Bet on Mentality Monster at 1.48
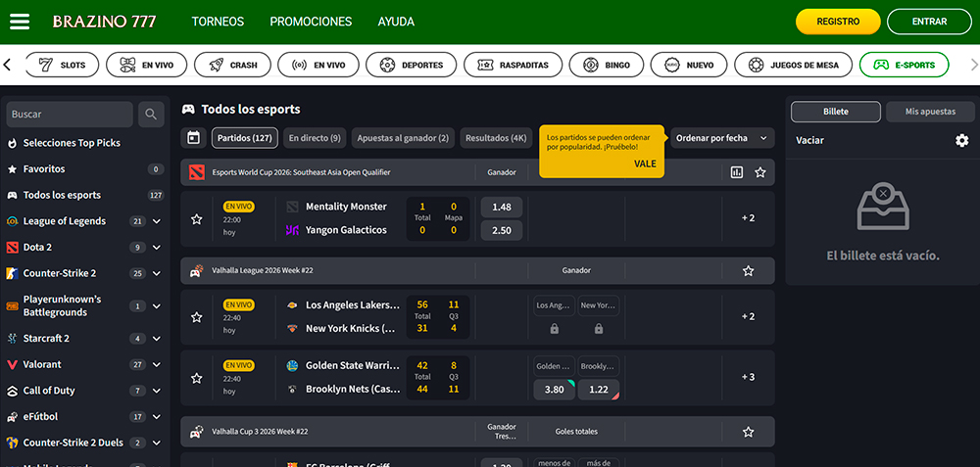 click(502, 208)
